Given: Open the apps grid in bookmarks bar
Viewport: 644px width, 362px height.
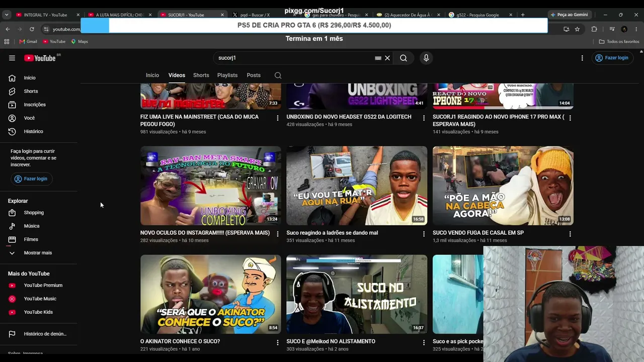Looking at the screenshot, I should 7,41.
